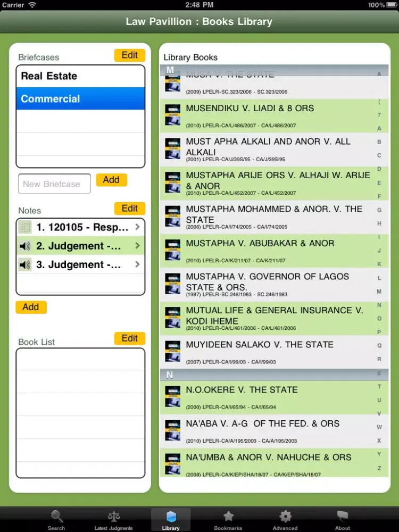Open the About tab icon

(x=342, y=517)
